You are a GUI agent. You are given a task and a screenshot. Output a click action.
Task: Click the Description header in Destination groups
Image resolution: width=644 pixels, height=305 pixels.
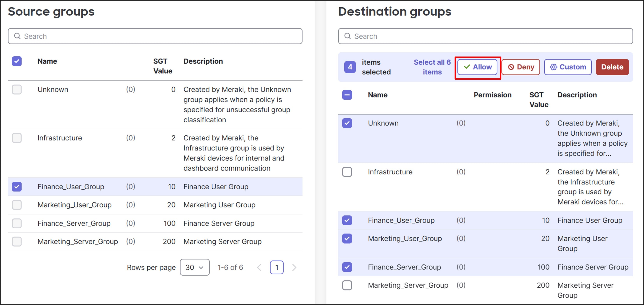(577, 95)
